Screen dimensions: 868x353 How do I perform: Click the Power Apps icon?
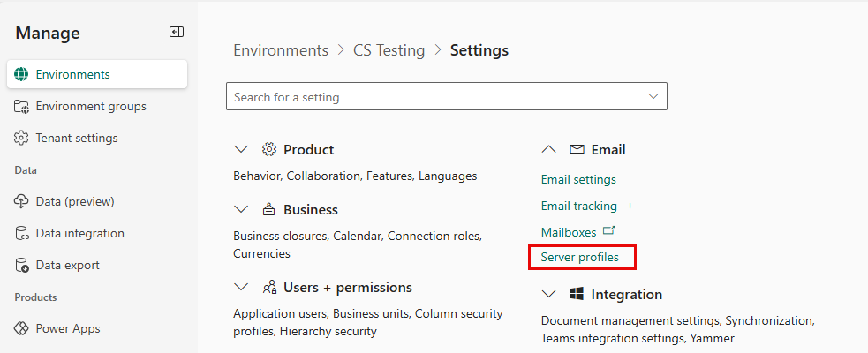pos(22,328)
